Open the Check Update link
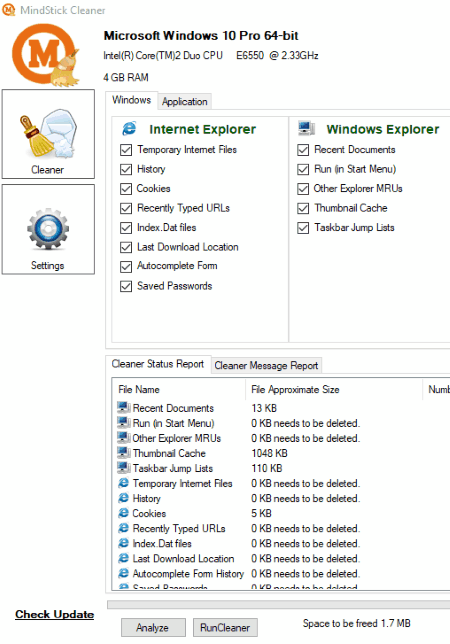450x644 pixels. click(x=55, y=614)
